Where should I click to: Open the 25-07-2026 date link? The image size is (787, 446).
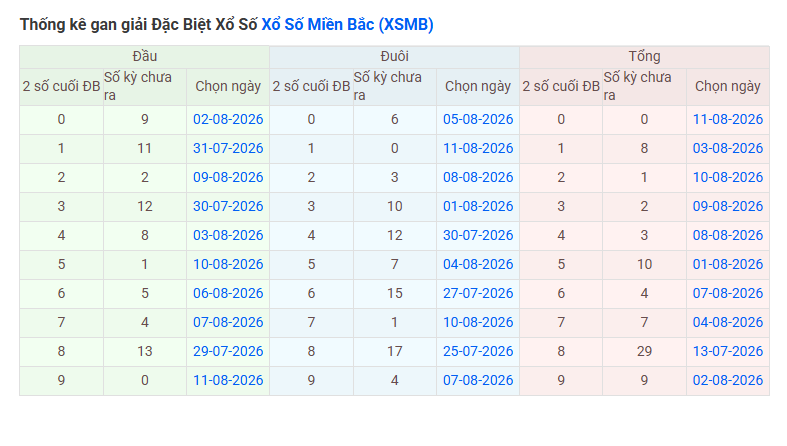478,351
